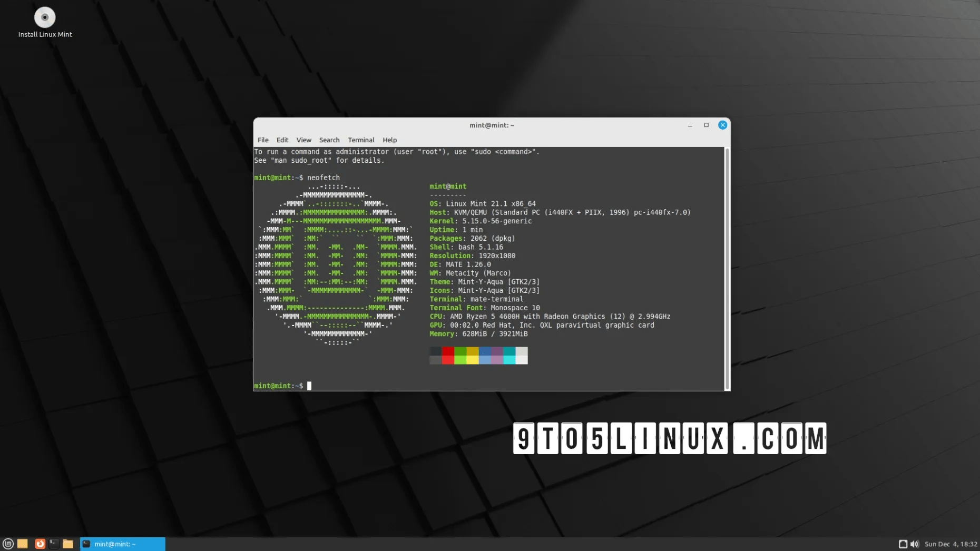The image size is (980, 551).
Task: Click the green 'mint@mint' neofetch header
Action: coord(448,186)
